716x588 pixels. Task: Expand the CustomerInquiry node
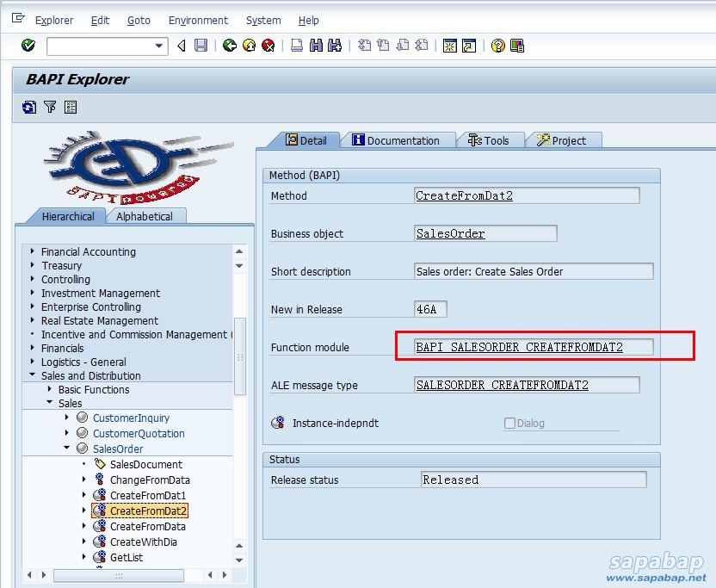click(x=66, y=418)
